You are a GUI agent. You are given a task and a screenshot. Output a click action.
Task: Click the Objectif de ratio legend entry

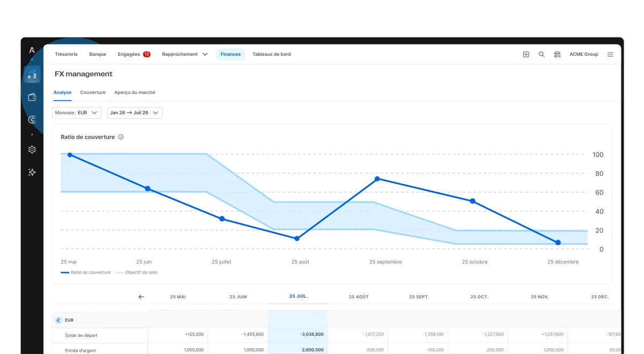[x=136, y=272]
